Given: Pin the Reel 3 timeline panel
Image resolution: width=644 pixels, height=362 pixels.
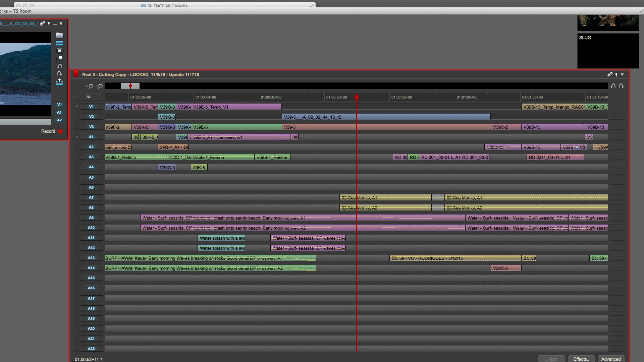Looking at the screenshot, I should coord(616,74).
